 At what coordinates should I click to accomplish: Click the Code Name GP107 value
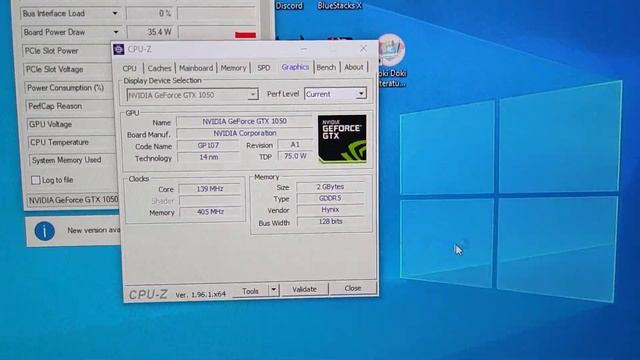208,146
